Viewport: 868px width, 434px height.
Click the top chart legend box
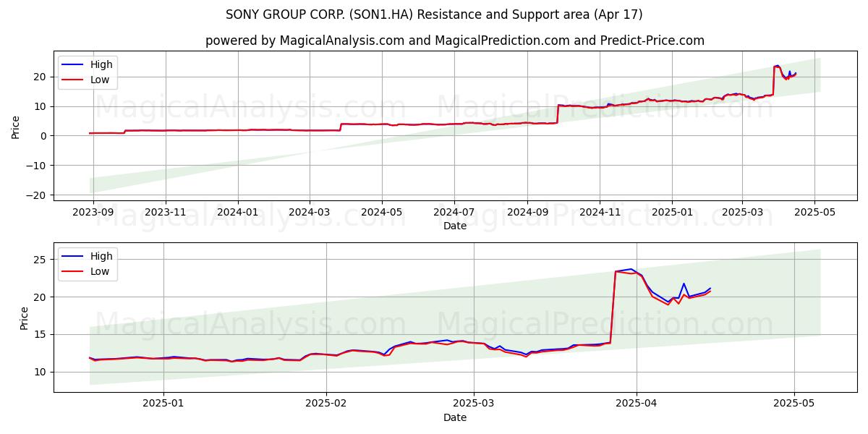click(88, 72)
